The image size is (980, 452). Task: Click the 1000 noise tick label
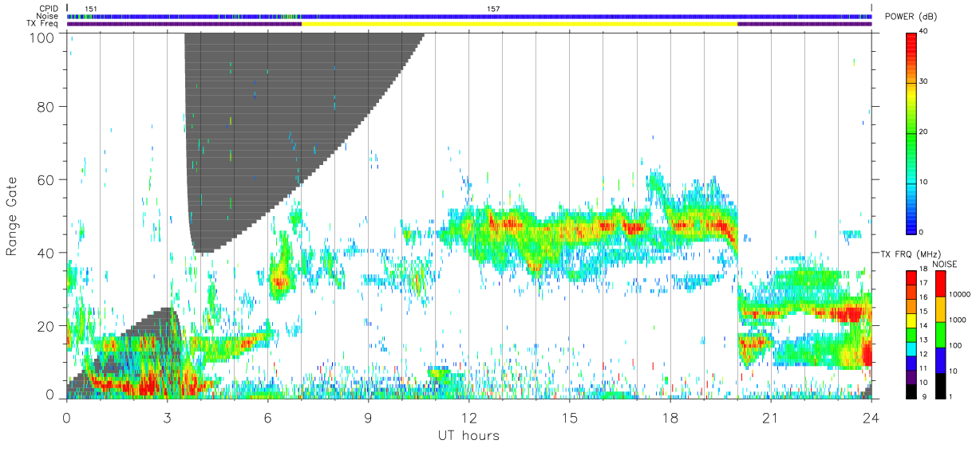(x=957, y=320)
